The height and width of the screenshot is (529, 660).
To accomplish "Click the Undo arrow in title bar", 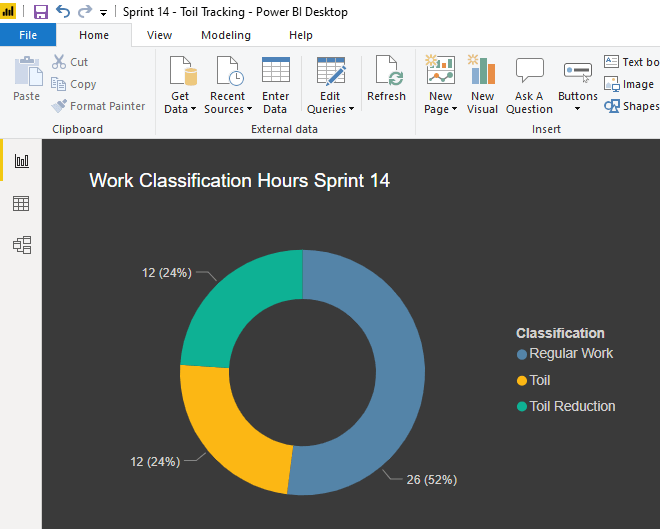I will pos(63,12).
